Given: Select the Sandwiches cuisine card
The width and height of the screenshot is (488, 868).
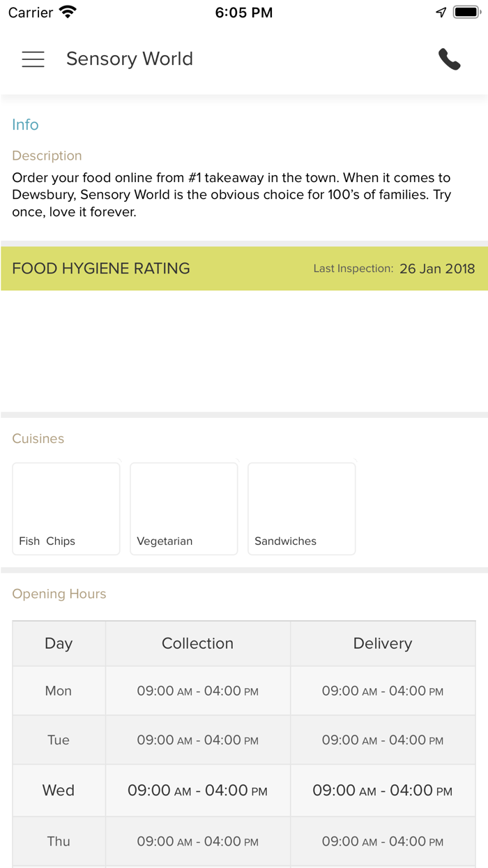Looking at the screenshot, I should point(302,509).
